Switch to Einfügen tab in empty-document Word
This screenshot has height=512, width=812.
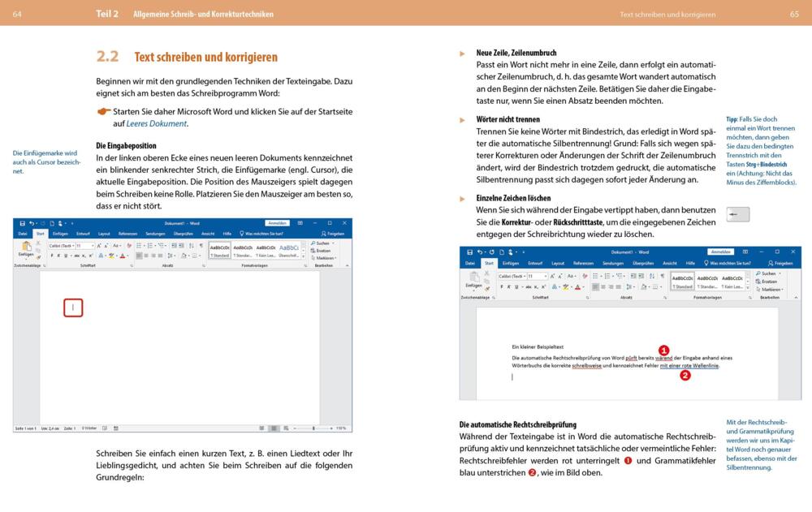(61, 234)
